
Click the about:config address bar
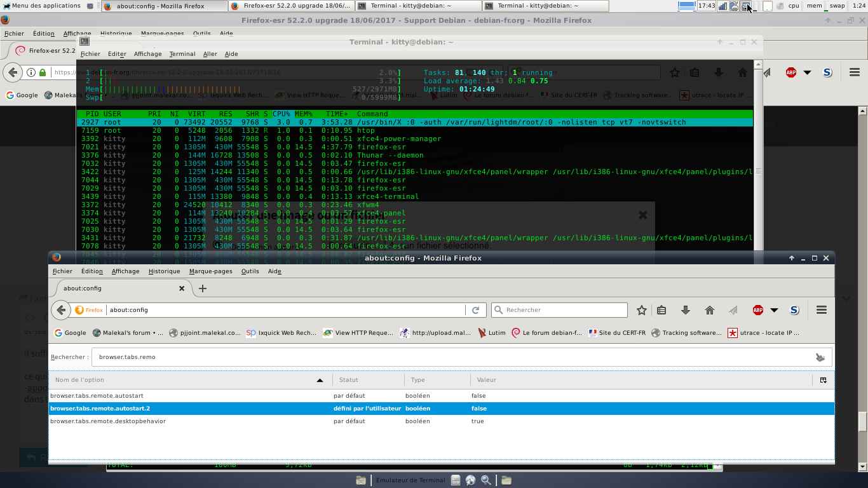click(286, 310)
